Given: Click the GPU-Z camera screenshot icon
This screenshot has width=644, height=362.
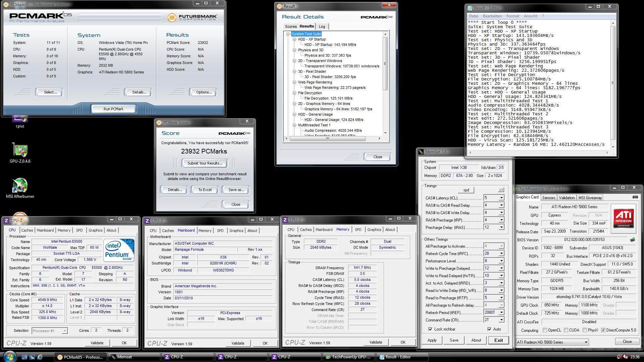Looking at the screenshot, I should tap(635, 197).
